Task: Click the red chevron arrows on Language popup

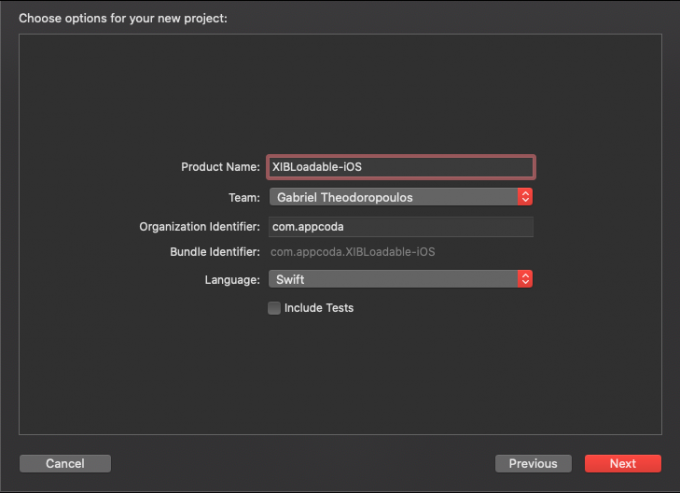Action: coord(526,280)
